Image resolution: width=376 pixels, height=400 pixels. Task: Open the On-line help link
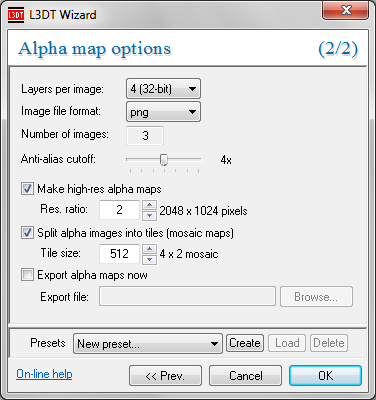(x=44, y=374)
